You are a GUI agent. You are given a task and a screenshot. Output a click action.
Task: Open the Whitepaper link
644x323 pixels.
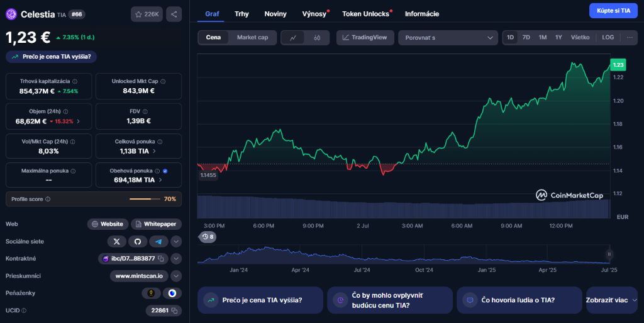156,224
